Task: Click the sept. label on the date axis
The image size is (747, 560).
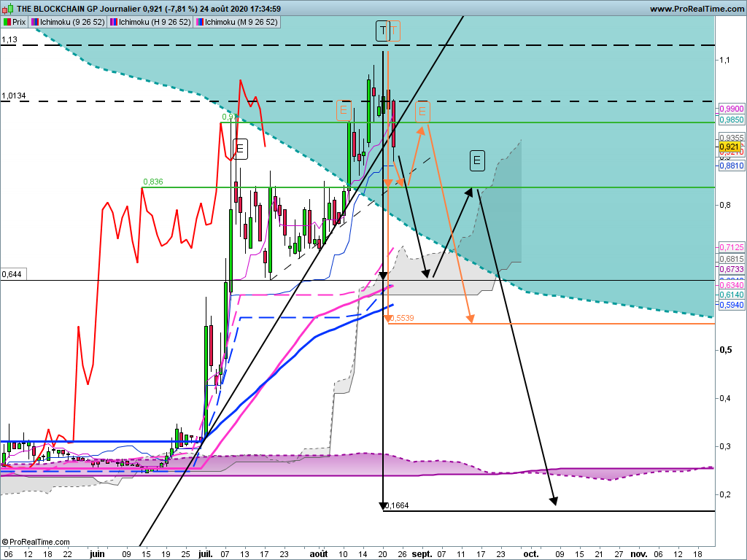Action: pyautogui.click(x=422, y=554)
